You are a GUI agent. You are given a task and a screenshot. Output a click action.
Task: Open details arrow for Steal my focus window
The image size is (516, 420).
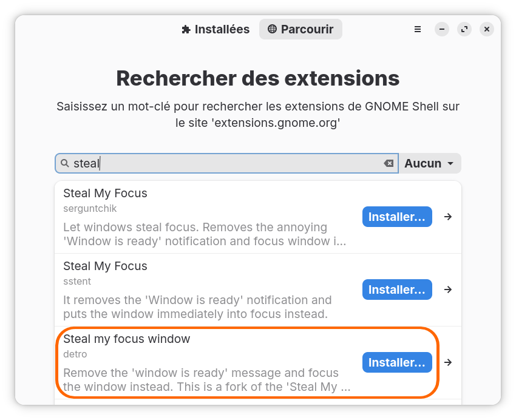click(x=448, y=362)
